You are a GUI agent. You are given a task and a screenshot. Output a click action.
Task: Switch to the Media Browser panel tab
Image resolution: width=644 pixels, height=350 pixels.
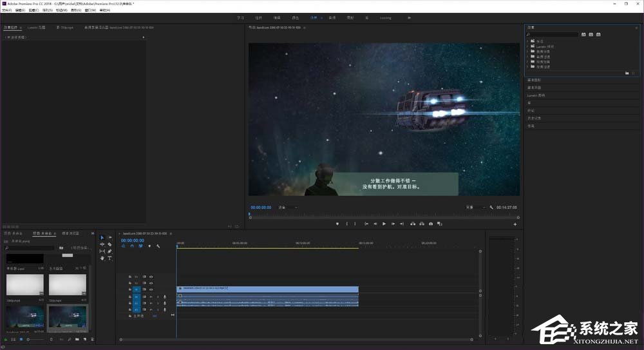click(x=70, y=233)
